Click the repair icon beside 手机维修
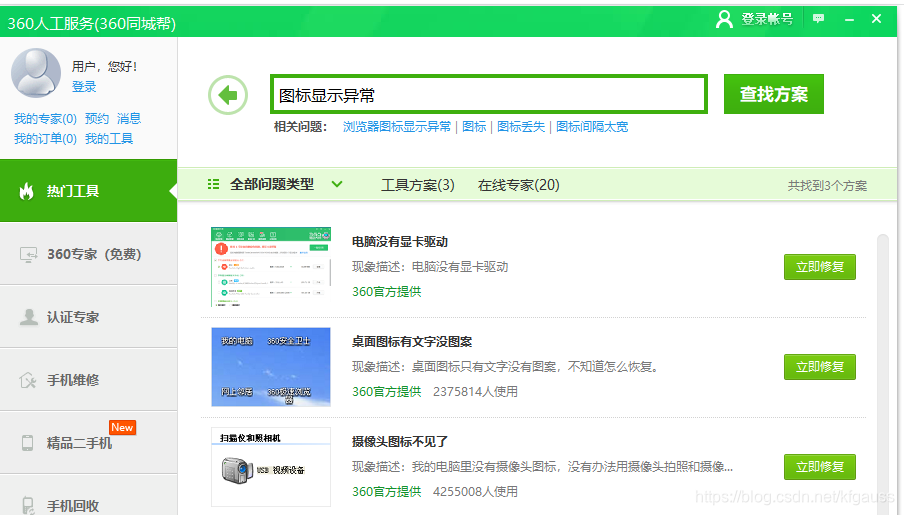This screenshot has width=904, height=515. coord(28,380)
